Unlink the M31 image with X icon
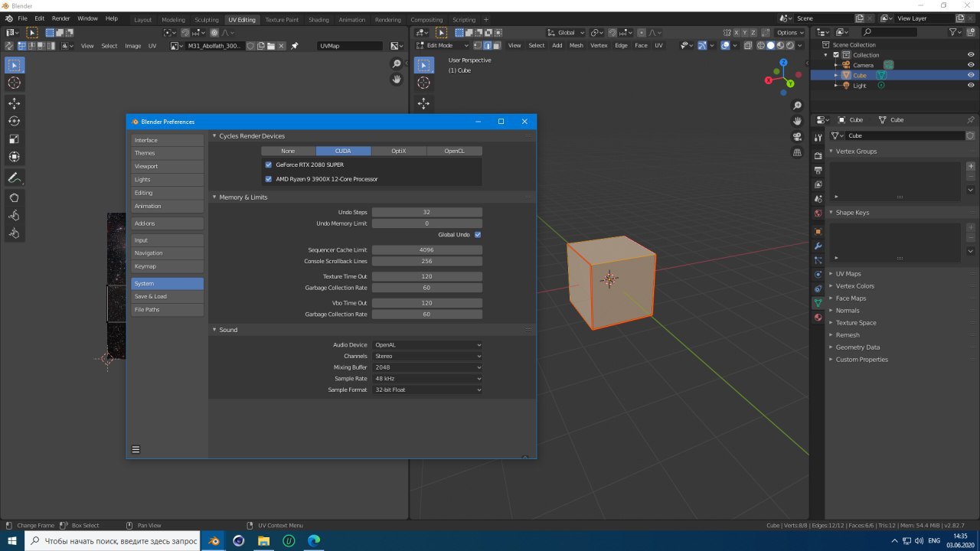This screenshot has height=551, width=980. [281, 46]
